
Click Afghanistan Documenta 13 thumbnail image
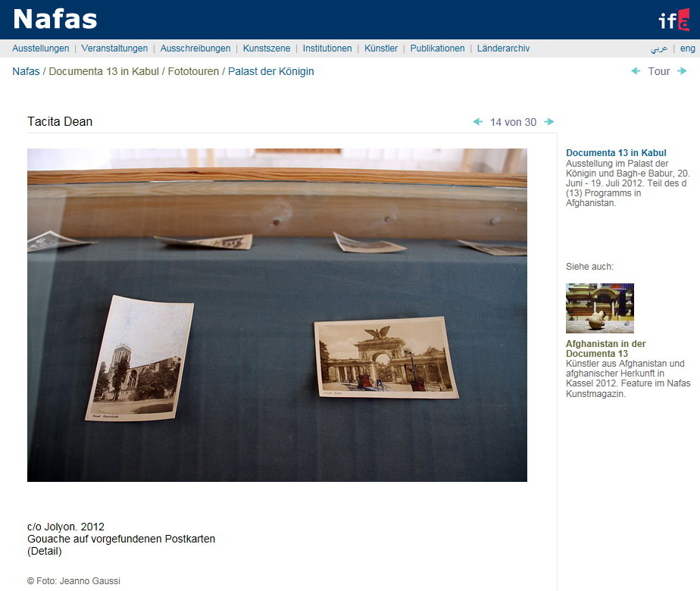600,308
